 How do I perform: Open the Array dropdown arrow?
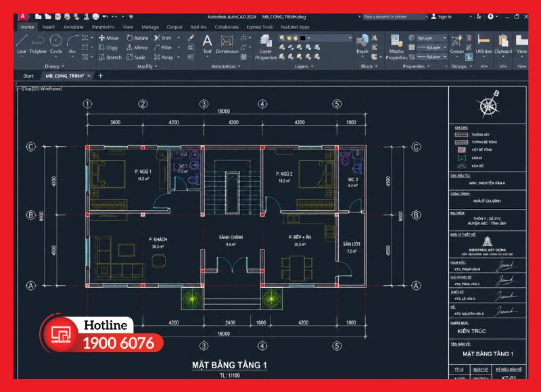pyautogui.click(x=179, y=57)
